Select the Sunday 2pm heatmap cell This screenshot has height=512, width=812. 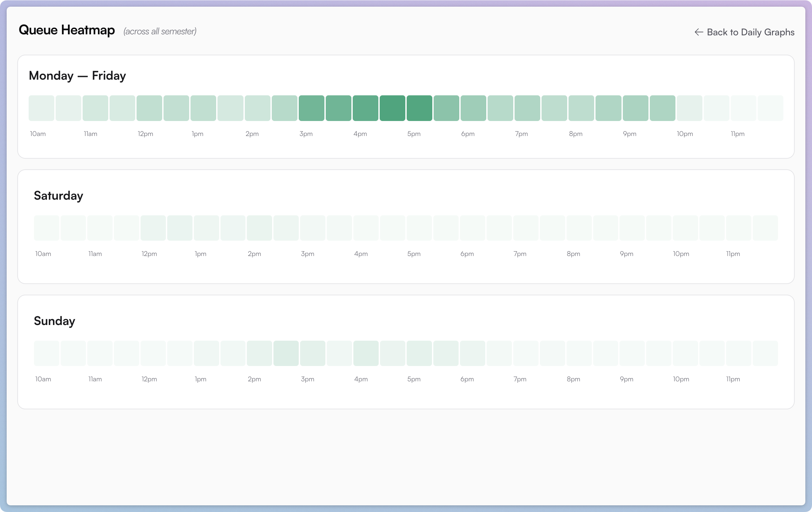coord(259,353)
